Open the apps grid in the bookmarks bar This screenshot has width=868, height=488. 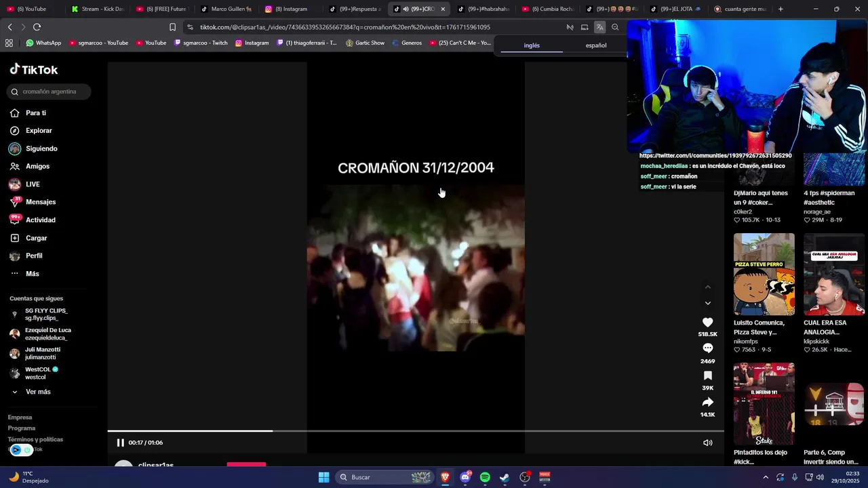coord(9,43)
